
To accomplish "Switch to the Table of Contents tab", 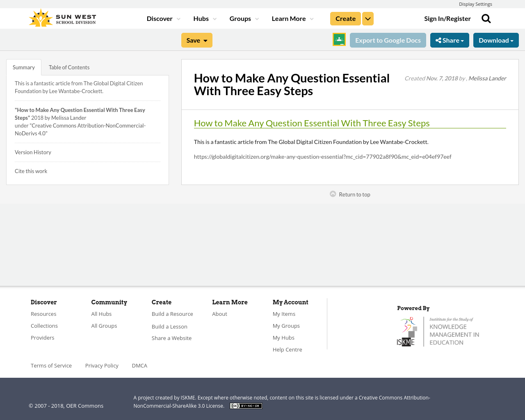I will [69, 66].
